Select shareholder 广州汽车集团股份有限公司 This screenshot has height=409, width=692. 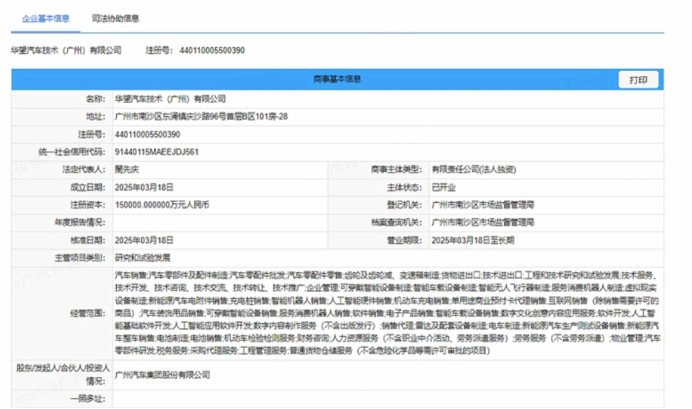pyautogui.click(x=162, y=375)
